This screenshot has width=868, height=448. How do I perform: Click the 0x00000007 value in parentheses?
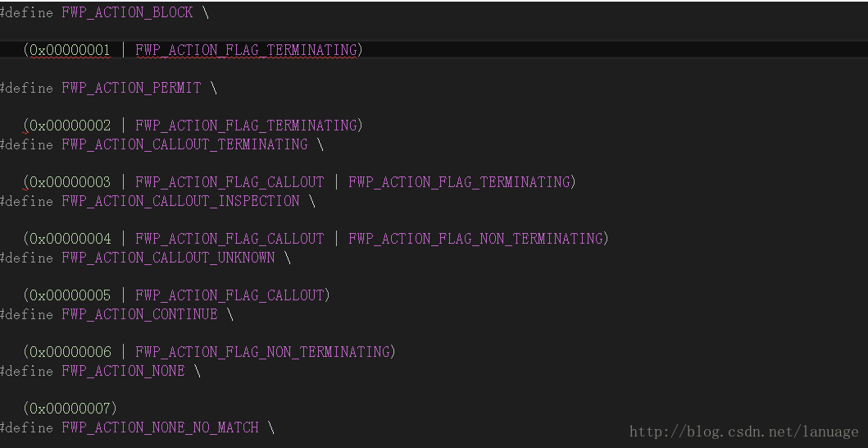70,408
